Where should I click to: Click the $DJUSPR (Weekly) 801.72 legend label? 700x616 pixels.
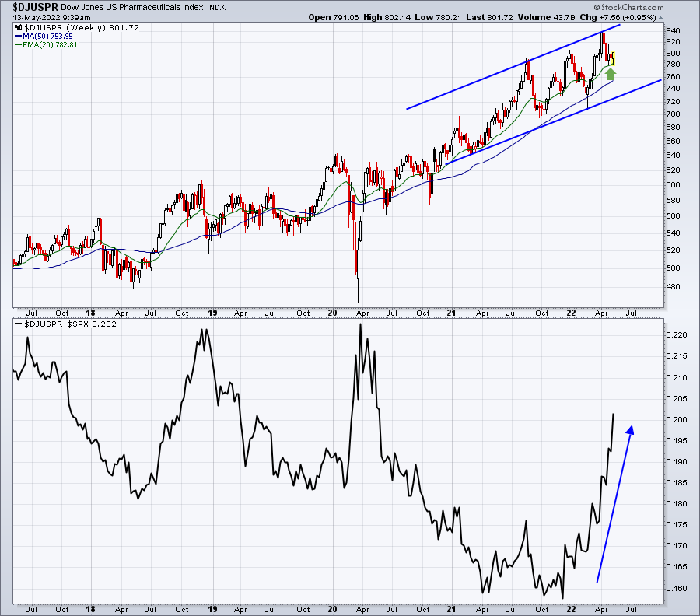click(82, 28)
